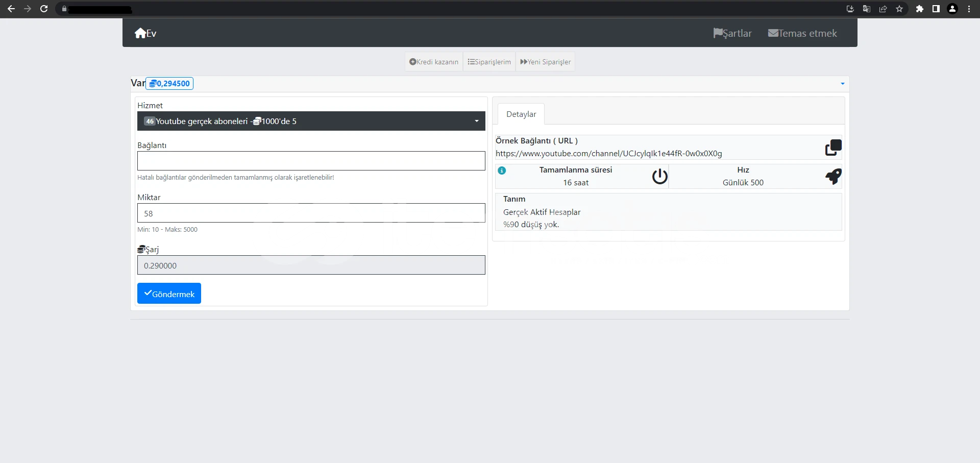The height and width of the screenshot is (463, 980).
Task: Click into the Bağlantı input field
Action: point(311,161)
